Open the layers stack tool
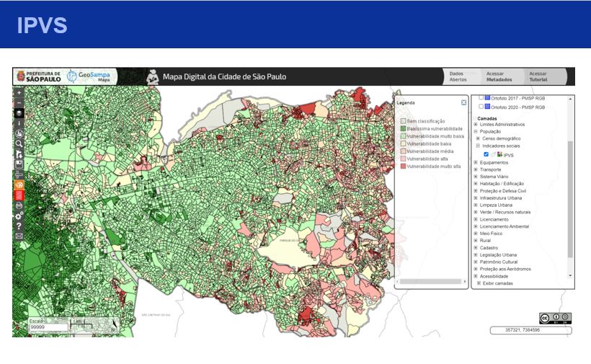The height and width of the screenshot is (364, 591). click(x=19, y=113)
